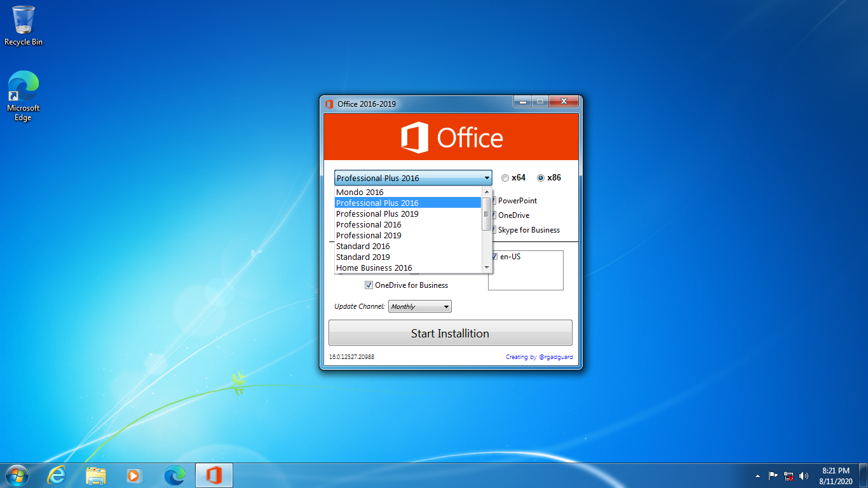Open the Action Center flag icon

[x=773, y=475]
